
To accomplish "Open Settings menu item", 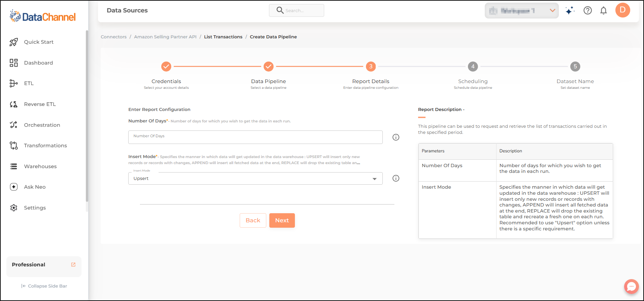I will tap(35, 208).
